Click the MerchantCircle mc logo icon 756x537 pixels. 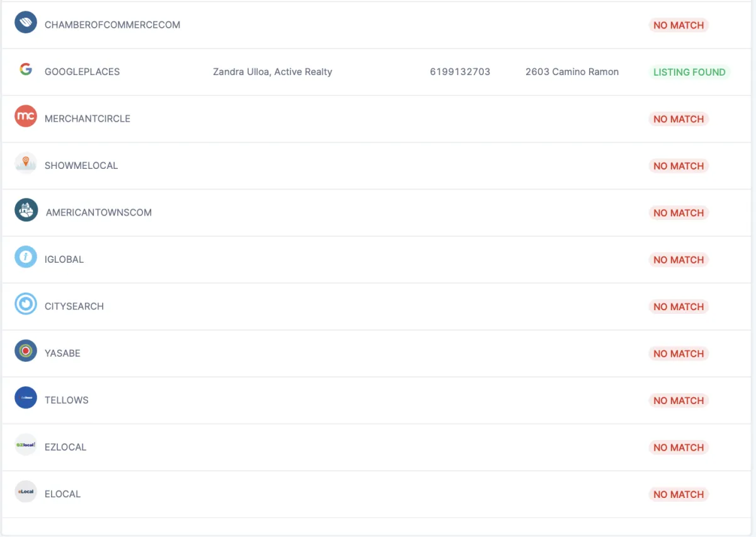point(26,116)
